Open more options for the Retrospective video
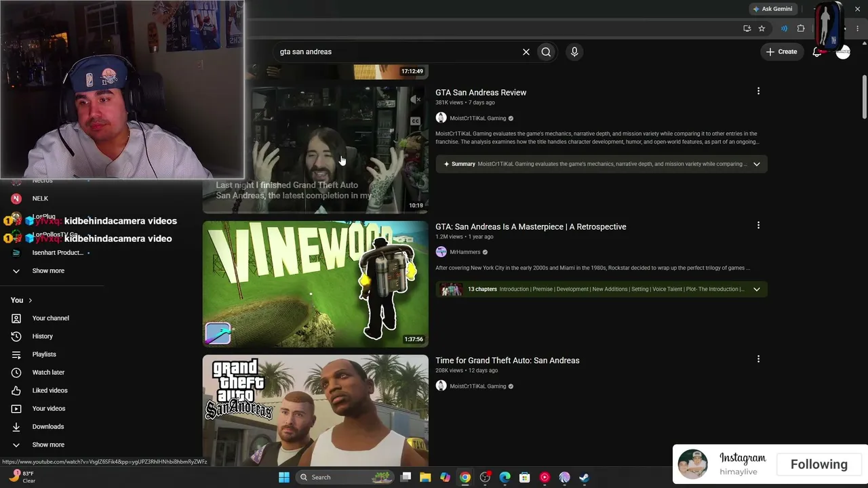The image size is (868, 488). coord(758,225)
